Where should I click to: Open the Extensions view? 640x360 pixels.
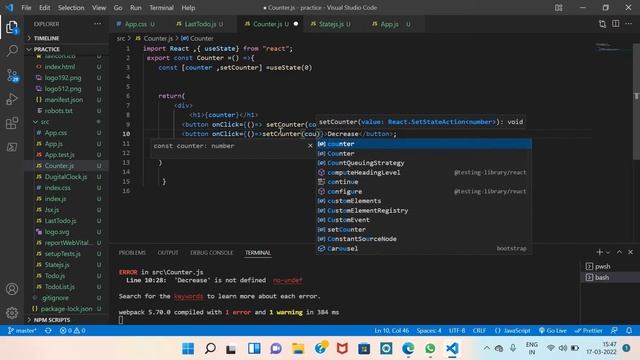pyautogui.click(x=12, y=123)
